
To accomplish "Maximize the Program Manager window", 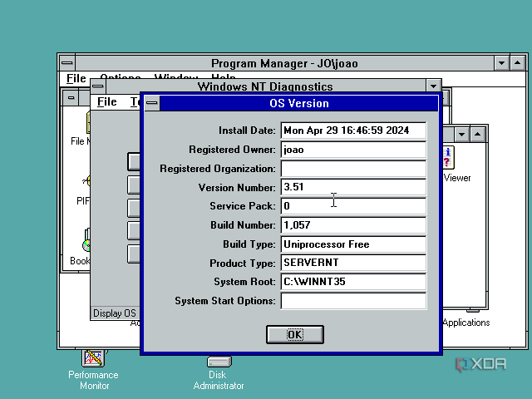I will click(517, 63).
